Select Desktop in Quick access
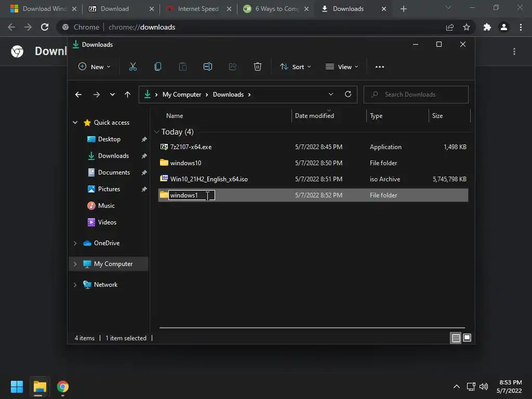The image size is (532, 399). tap(109, 139)
